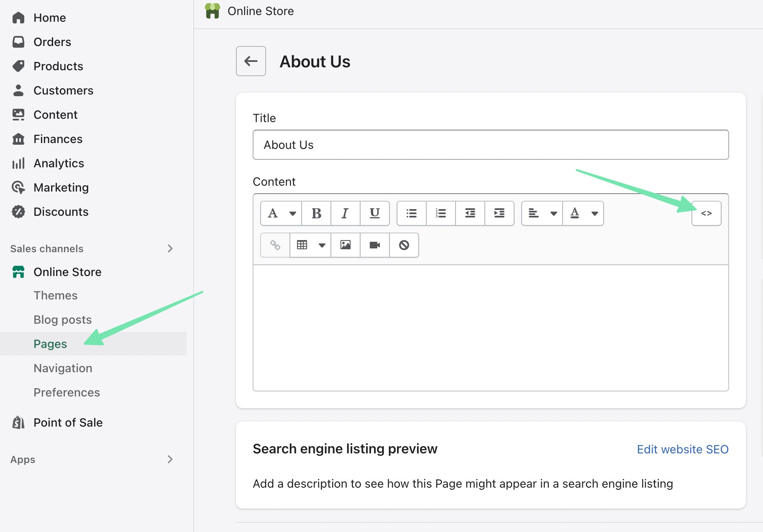Go to Themes in sidebar

click(x=56, y=295)
